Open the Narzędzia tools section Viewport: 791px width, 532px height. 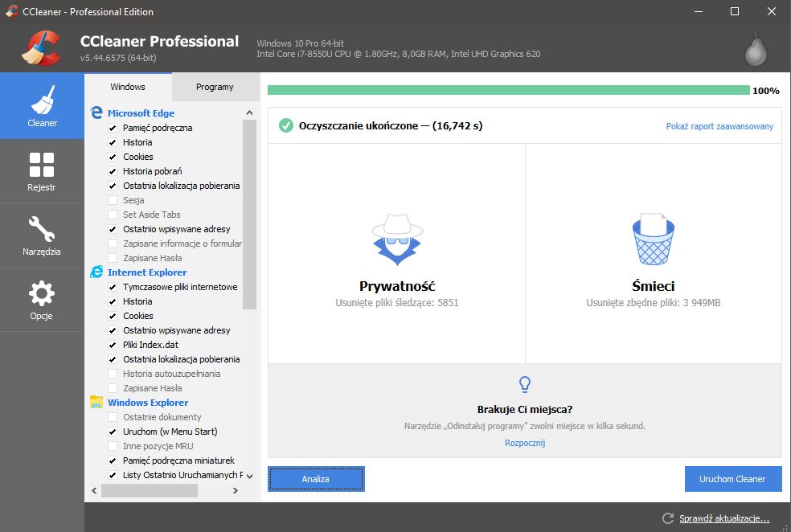pyautogui.click(x=42, y=235)
